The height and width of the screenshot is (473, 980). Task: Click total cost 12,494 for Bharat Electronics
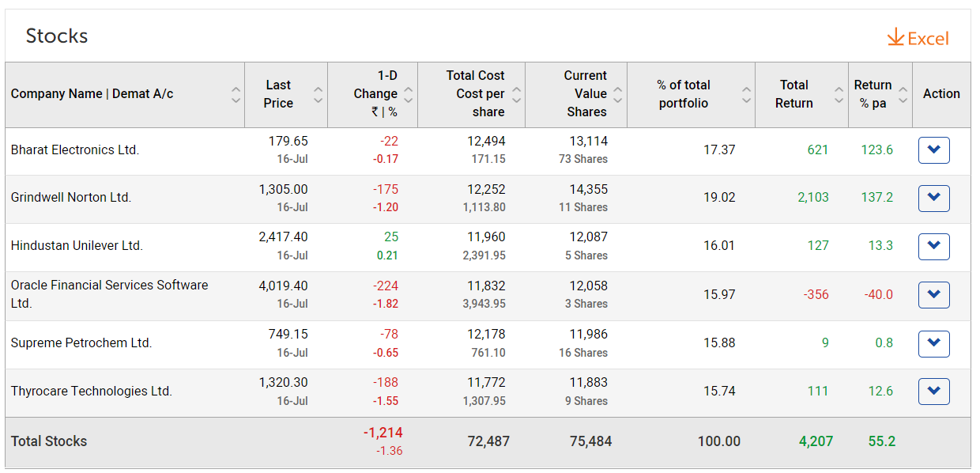[x=487, y=142]
